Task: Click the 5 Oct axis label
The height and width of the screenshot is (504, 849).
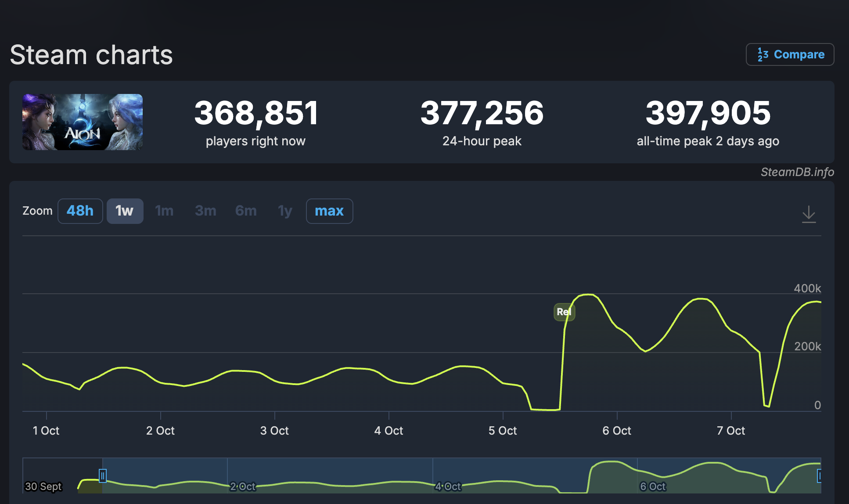Action: pyautogui.click(x=503, y=431)
